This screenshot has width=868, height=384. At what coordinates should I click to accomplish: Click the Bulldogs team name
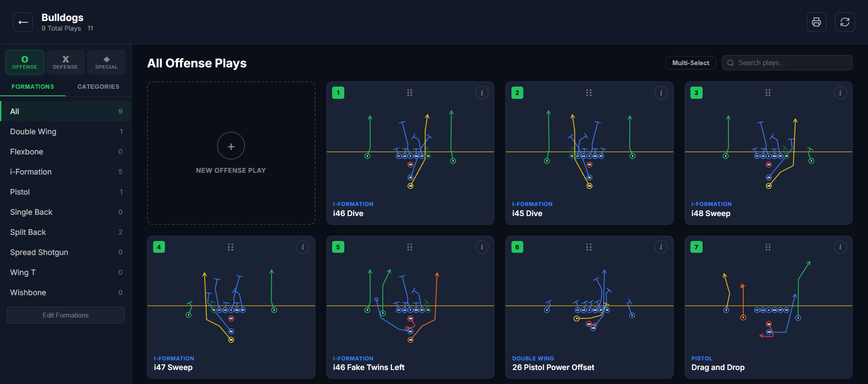point(63,17)
